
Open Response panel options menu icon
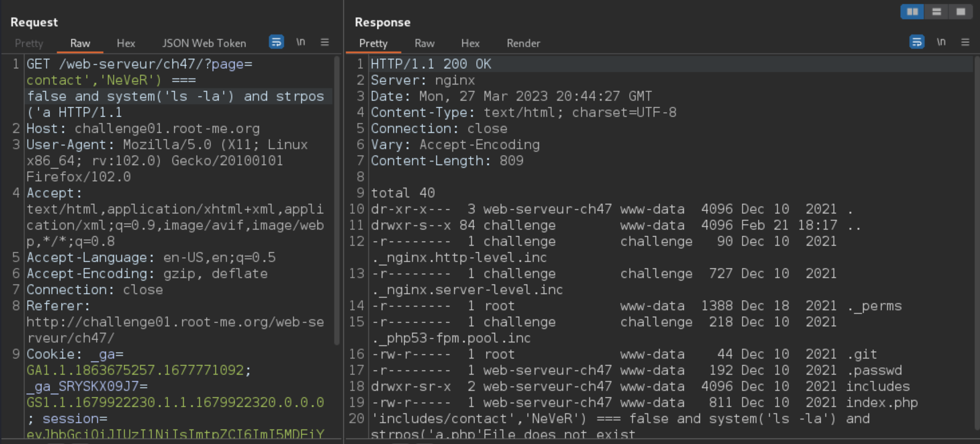pos(965,42)
